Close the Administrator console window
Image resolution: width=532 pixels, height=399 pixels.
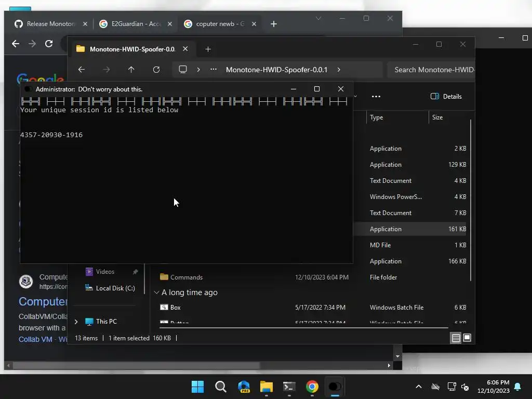[x=341, y=89]
